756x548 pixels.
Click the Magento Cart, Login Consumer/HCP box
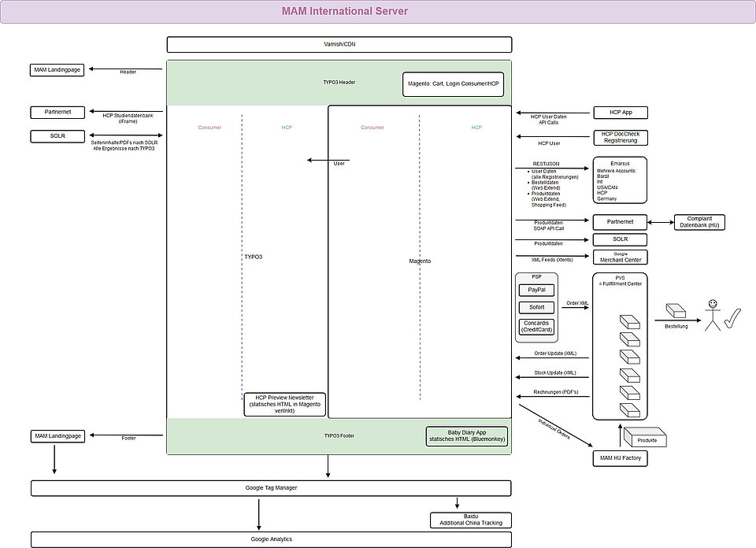[453, 84]
